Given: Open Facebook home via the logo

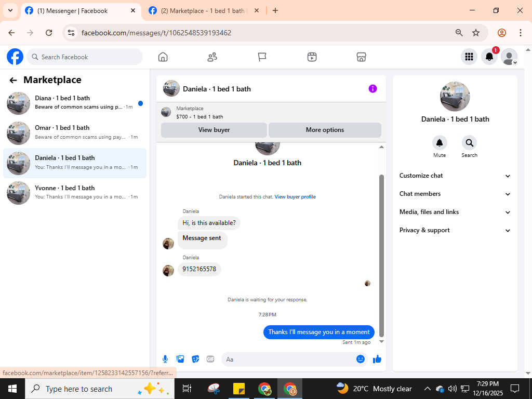Looking at the screenshot, I should point(15,57).
